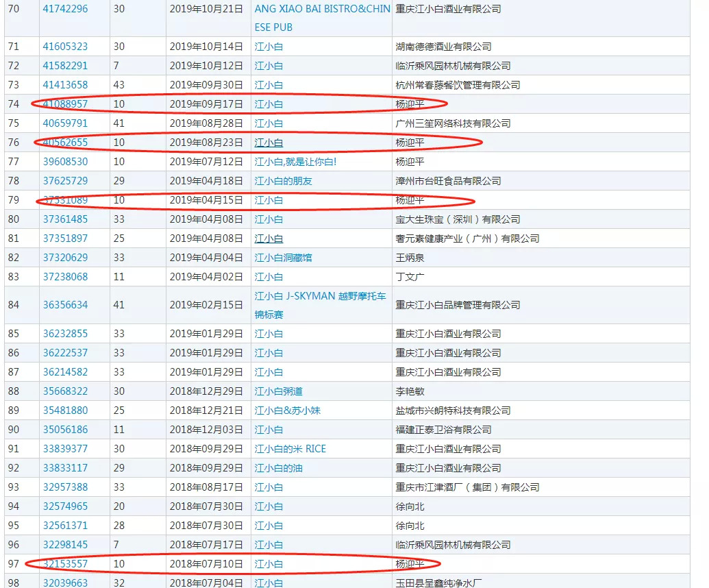Open application number 37351897
The width and height of the screenshot is (709, 588).
65,238
